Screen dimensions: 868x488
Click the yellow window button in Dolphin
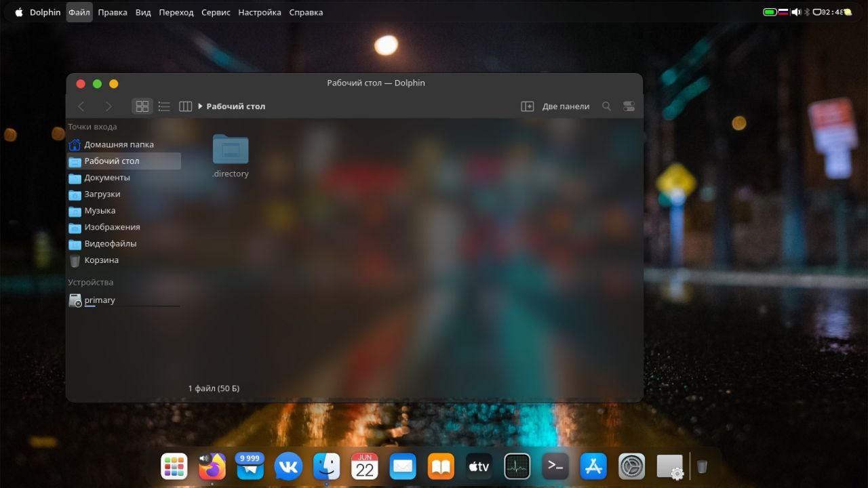pos(114,83)
